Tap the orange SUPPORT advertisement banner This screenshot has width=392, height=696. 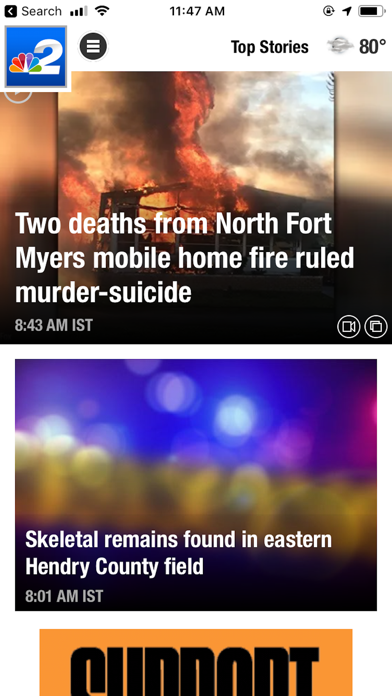click(196, 662)
